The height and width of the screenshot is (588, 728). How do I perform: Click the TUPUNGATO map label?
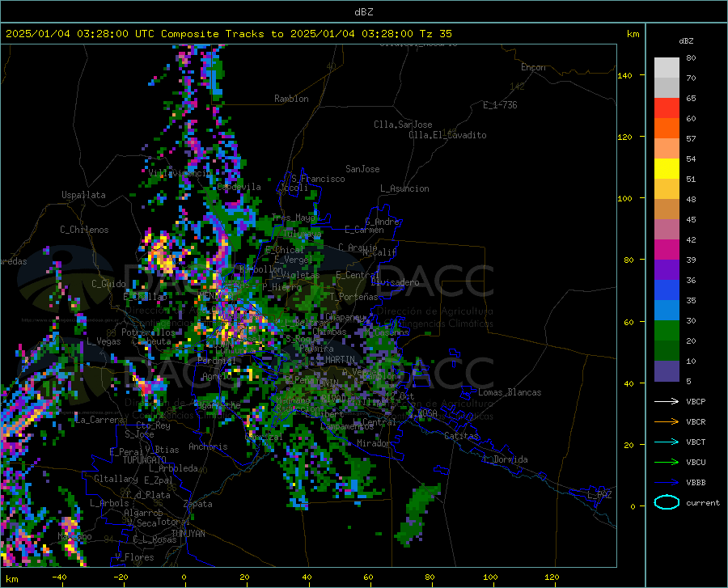[x=145, y=460]
